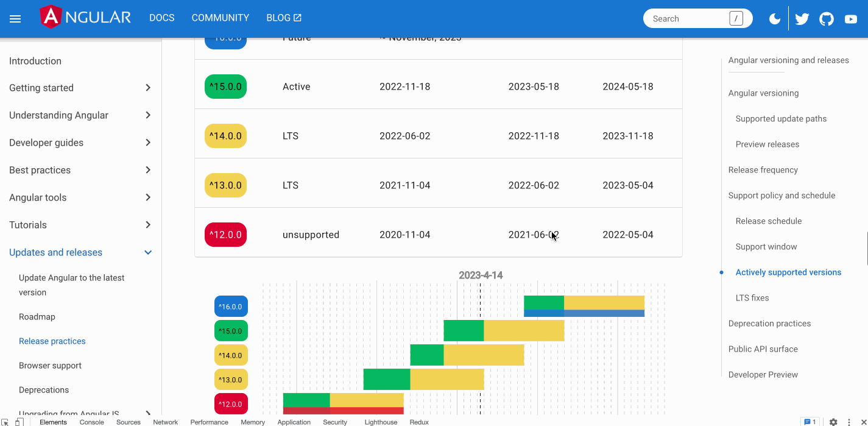The height and width of the screenshot is (426, 868).
Task: Open the DevTools three-dot customize menu
Action: coord(849,422)
